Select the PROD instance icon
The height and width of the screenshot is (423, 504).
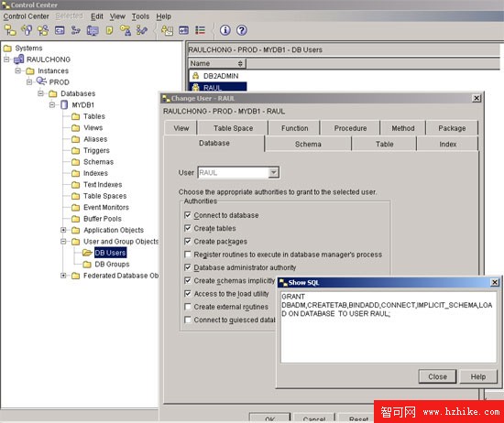point(41,81)
